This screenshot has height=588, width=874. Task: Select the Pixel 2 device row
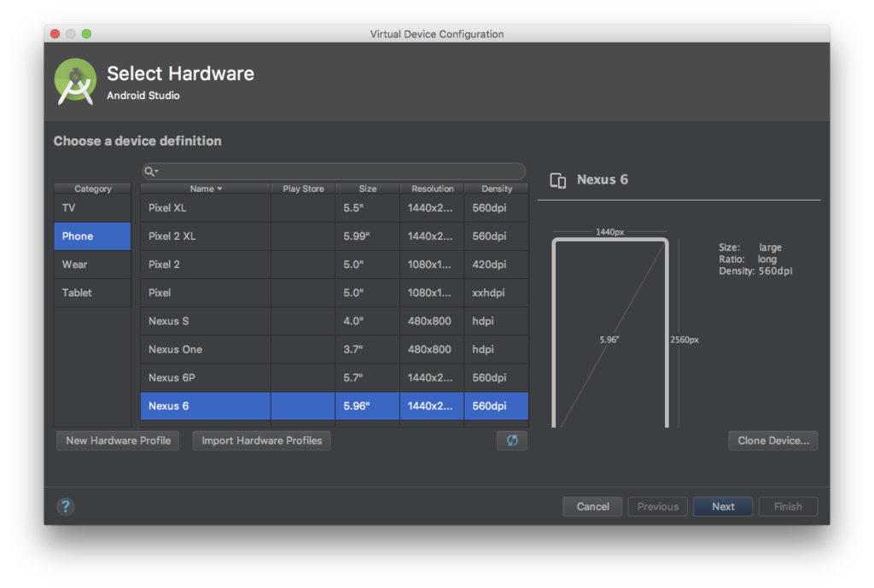coord(335,265)
